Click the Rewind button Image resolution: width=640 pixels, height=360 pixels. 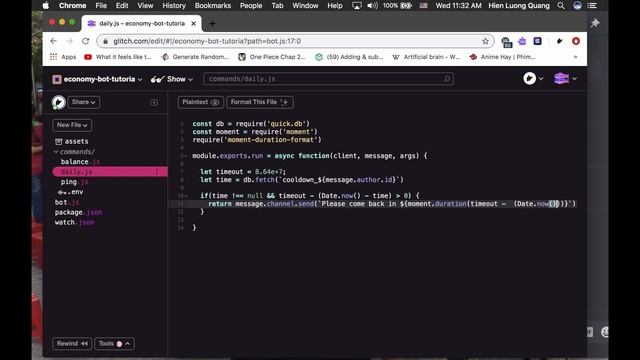tap(72, 344)
